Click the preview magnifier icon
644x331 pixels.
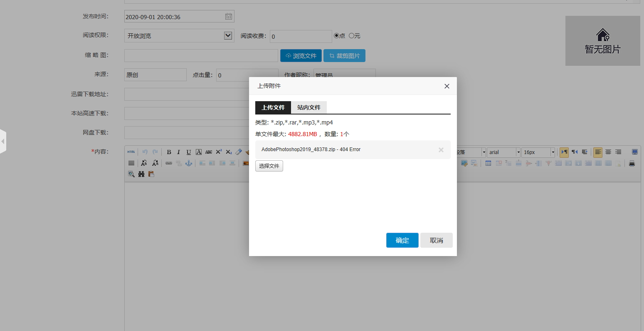(x=131, y=174)
